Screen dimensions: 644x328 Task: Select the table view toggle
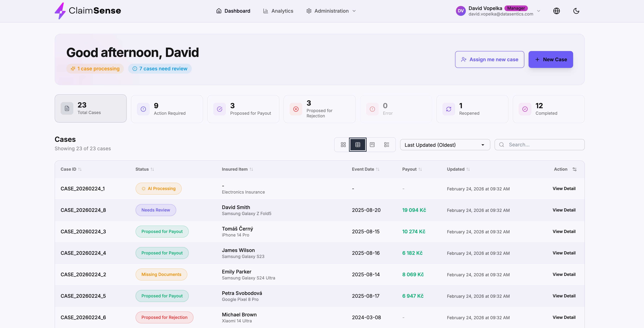357,144
